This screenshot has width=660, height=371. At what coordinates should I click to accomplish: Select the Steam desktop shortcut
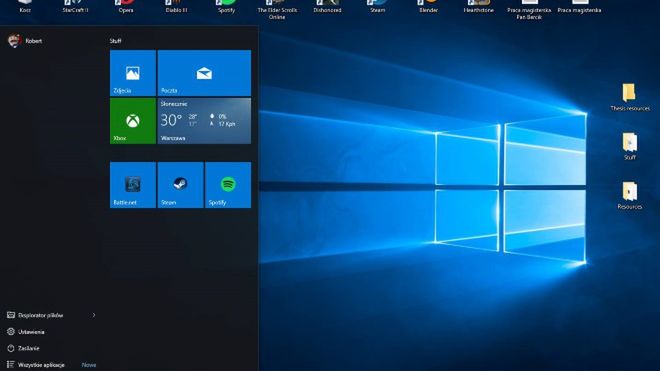tap(378, 6)
